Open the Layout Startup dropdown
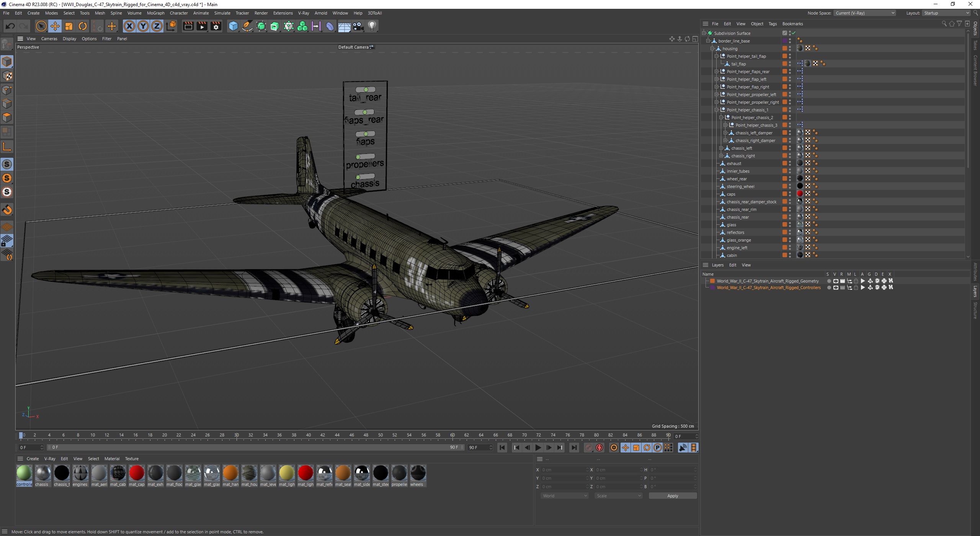This screenshot has width=980, height=536. [x=946, y=13]
